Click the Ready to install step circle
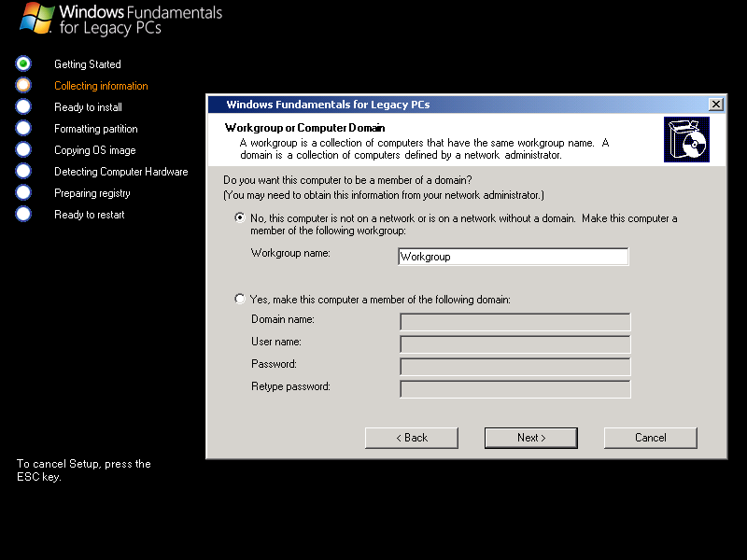747x560 pixels. click(23, 106)
